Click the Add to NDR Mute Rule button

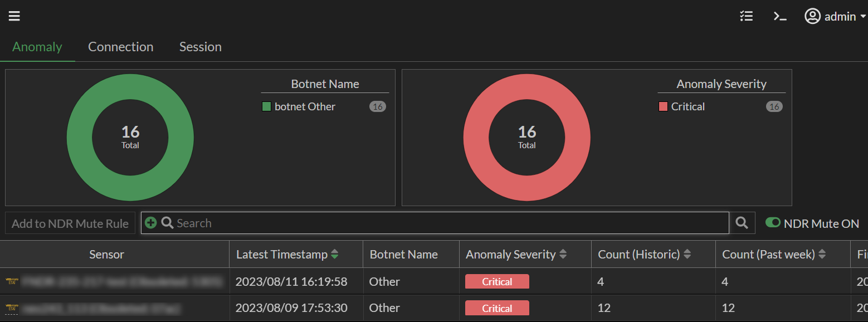point(70,223)
